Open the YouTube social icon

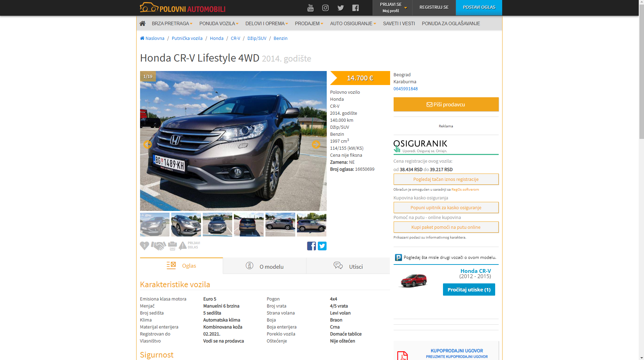click(x=310, y=8)
